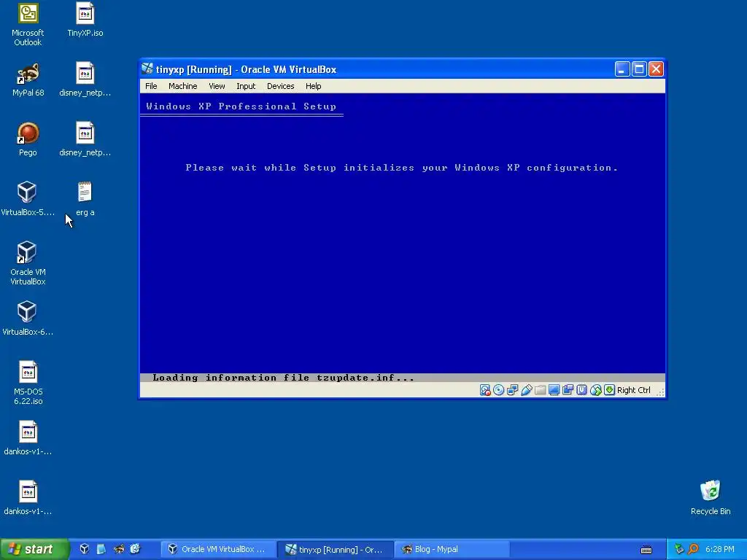Image resolution: width=747 pixels, height=560 pixels.
Task: Click the Start button
Action: (34, 549)
